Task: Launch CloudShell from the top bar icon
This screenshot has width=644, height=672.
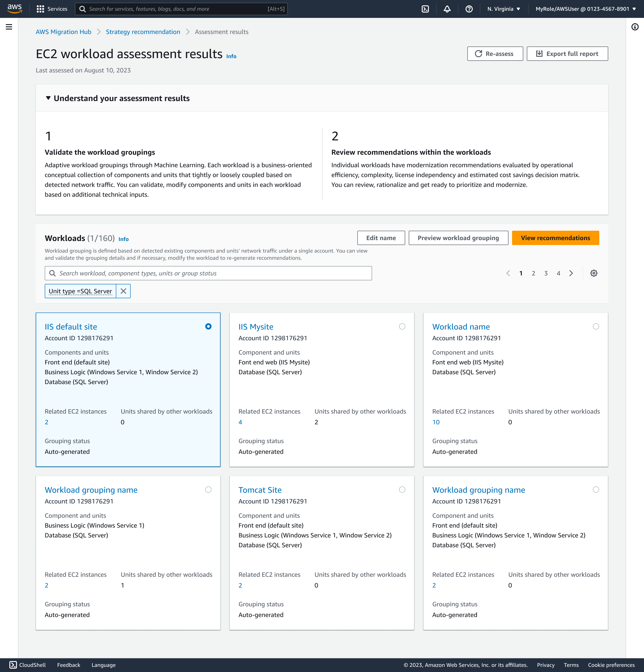Action: coord(425,9)
